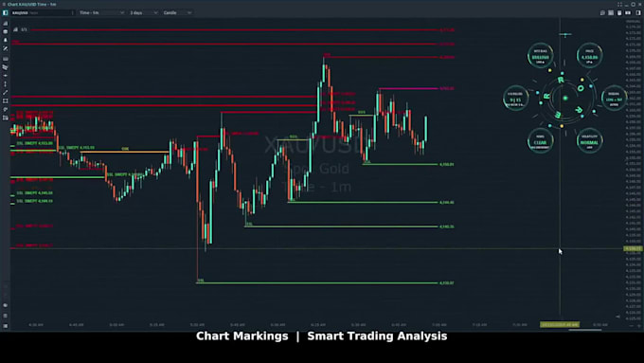
Task: Click the first icon in the top-right chart toolbar
Action: pyautogui.click(x=602, y=12)
